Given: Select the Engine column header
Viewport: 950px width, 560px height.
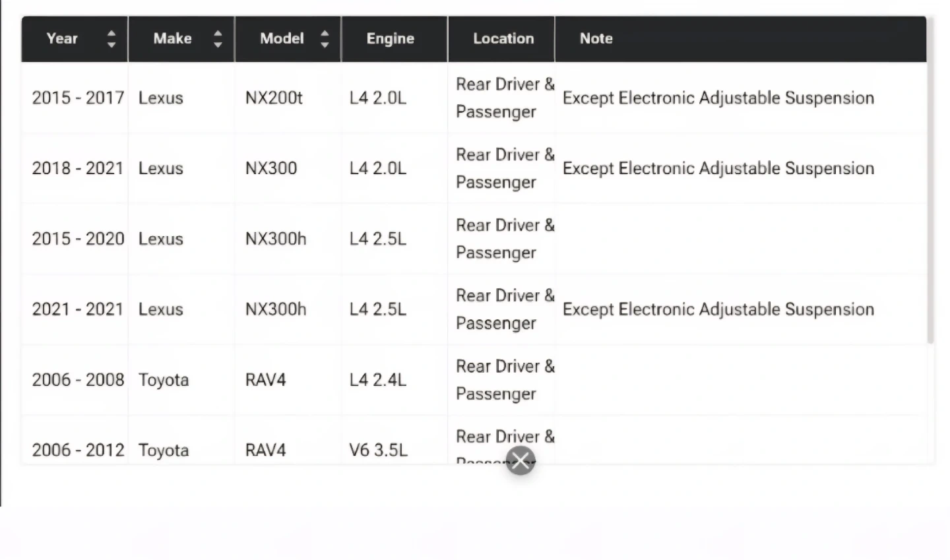Looking at the screenshot, I should click(x=391, y=39).
